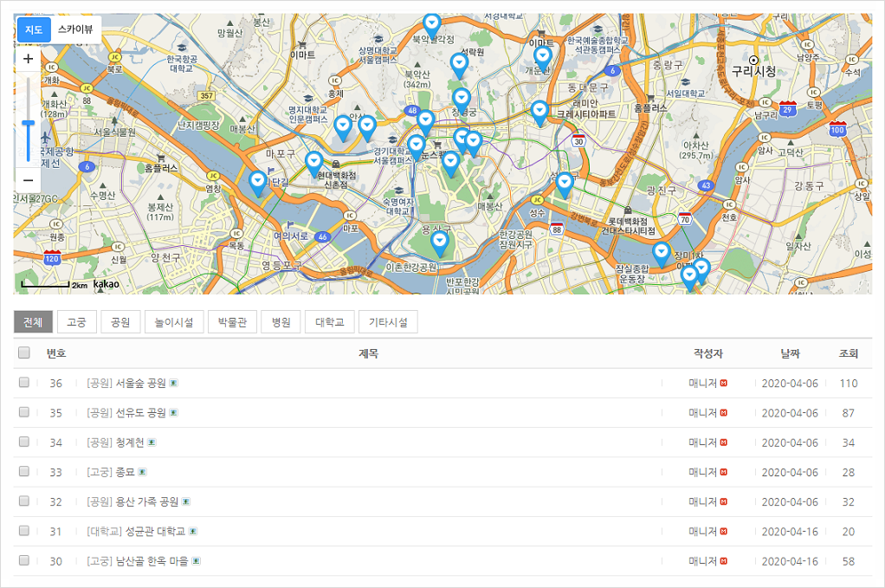The width and height of the screenshot is (885, 588).
Task: Open the post 청계천
Action: [x=130, y=443]
